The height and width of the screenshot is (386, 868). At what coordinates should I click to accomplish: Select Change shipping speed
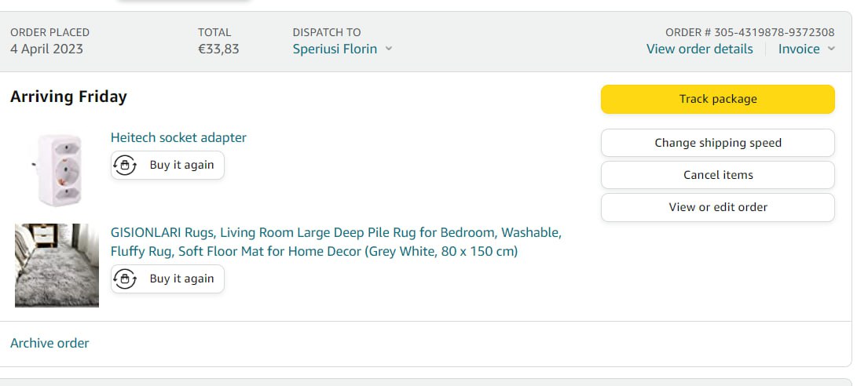point(718,143)
